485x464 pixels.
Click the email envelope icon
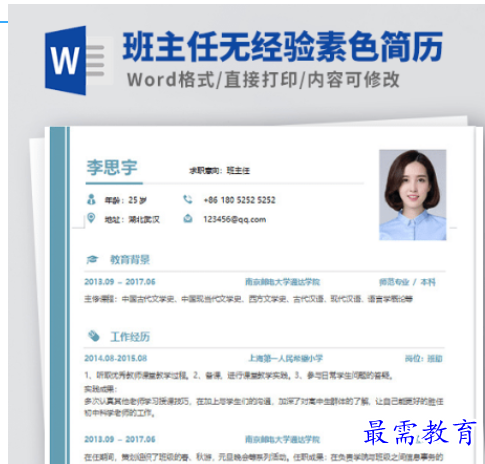click(x=188, y=219)
